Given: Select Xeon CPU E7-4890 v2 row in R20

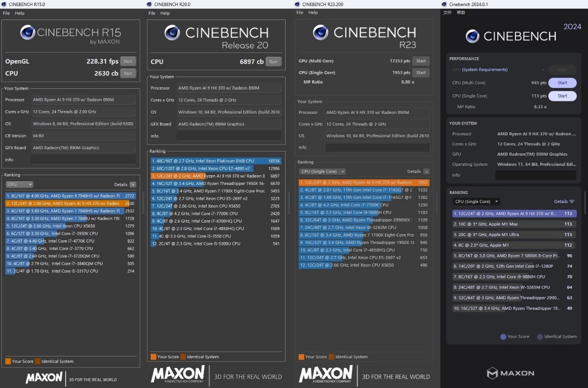Looking at the screenshot, I should point(216,168).
